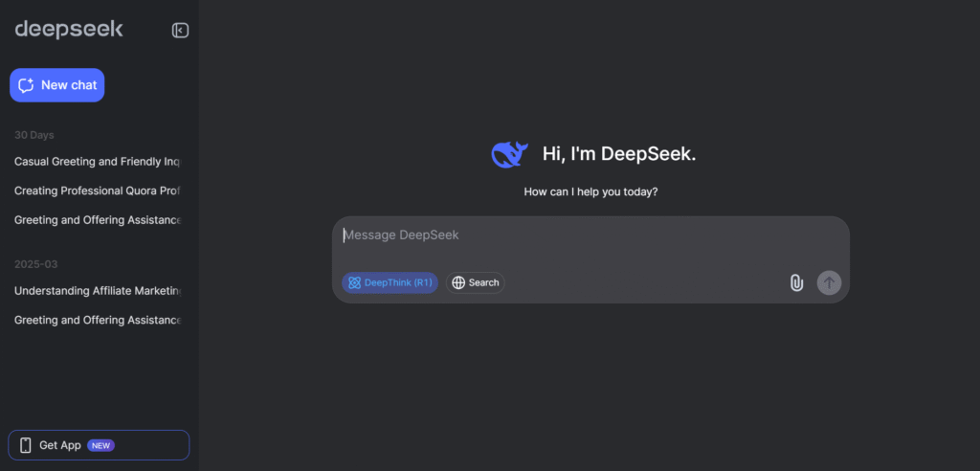This screenshot has width=980, height=471.
Task: Toggle the DeepThink (R1) mode
Action: pos(390,282)
